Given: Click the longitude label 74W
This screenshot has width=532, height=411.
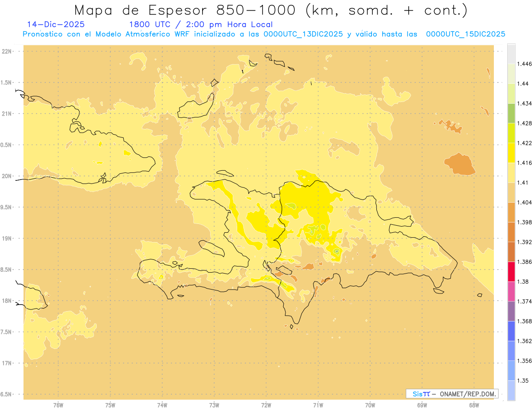Looking at the screenshot, I should pos(162,405).
